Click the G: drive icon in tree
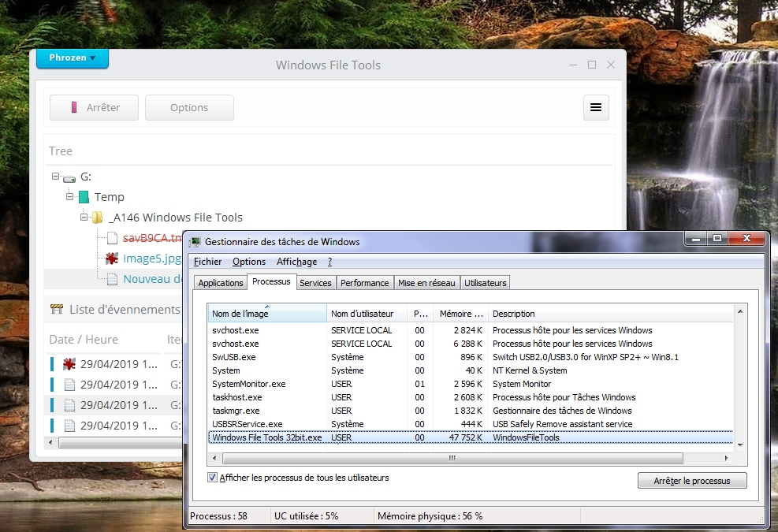778x532 pixels. [x=69, y=178]
